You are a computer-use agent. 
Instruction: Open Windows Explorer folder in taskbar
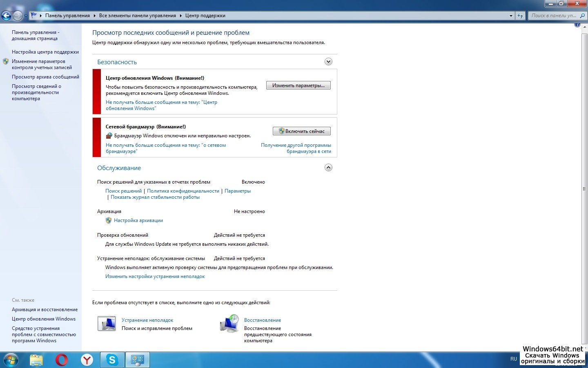[36, 360]
